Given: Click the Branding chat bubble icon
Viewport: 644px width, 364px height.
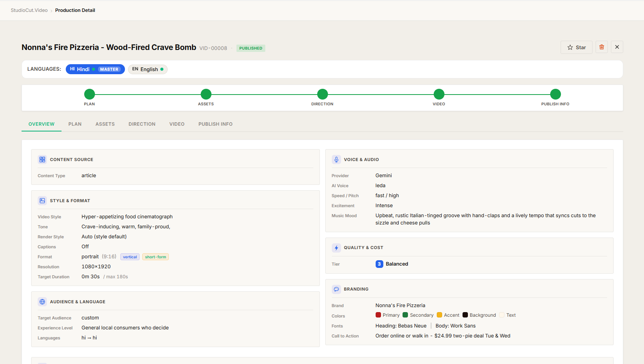Looking at the screenshot, I should [336, 289].
